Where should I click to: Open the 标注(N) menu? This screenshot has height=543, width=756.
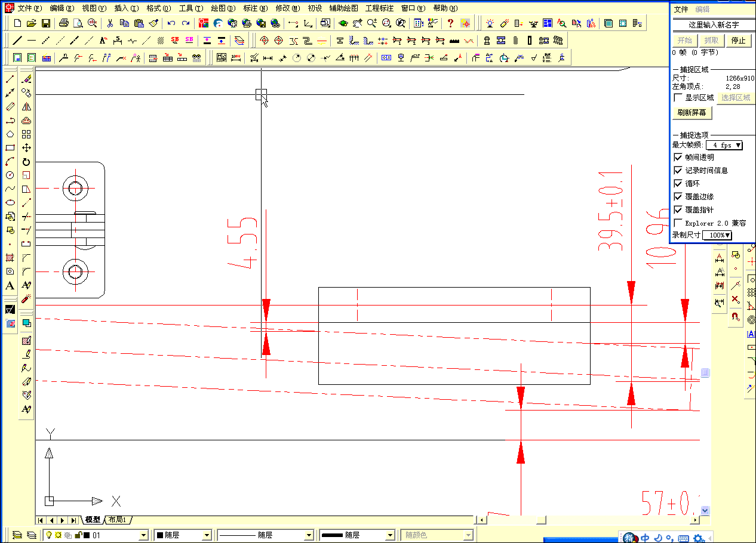click(x=255, y=8)
